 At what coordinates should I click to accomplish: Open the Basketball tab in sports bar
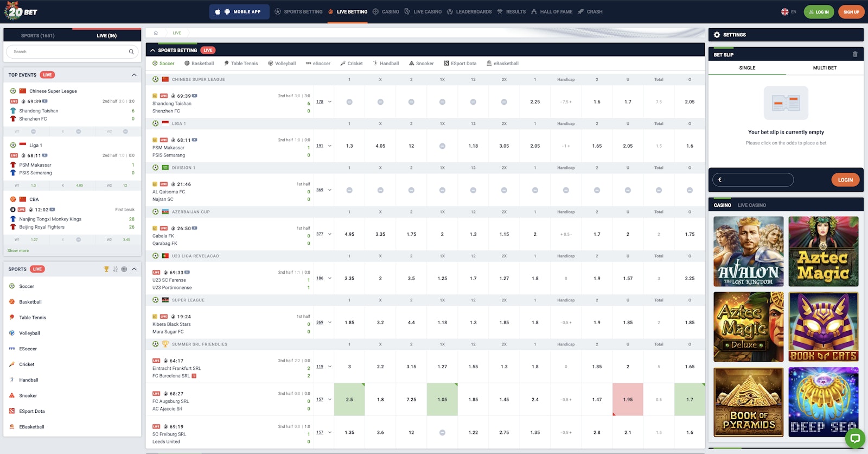[x=199, y=64]
